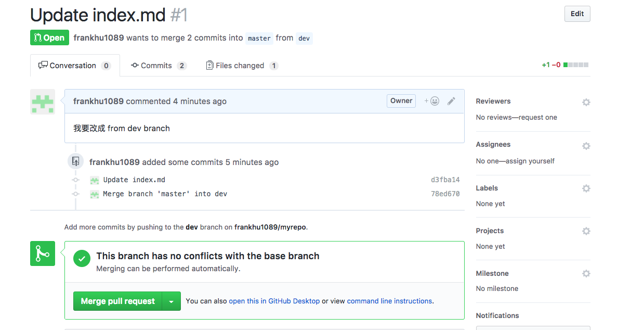
Task: Click the '4 minutes ago' comment timestamp
Action: pos(200,101)
